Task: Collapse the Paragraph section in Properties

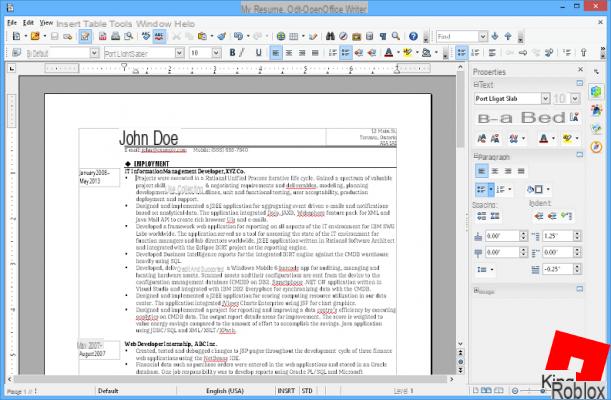Action: 476,156
